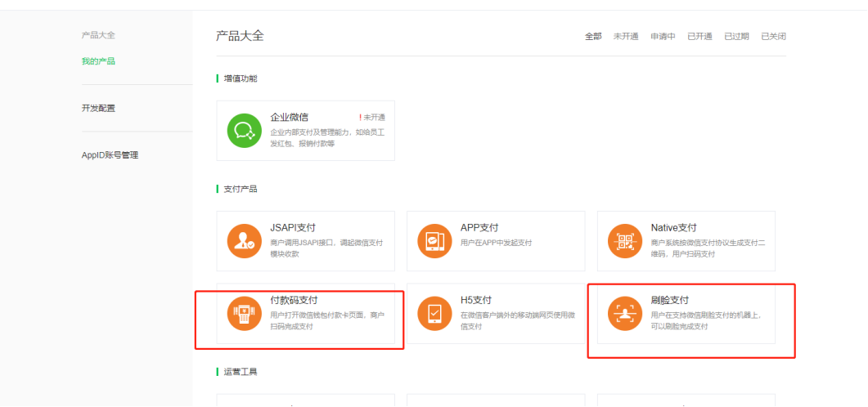Open the Native支付 title link

674,228
